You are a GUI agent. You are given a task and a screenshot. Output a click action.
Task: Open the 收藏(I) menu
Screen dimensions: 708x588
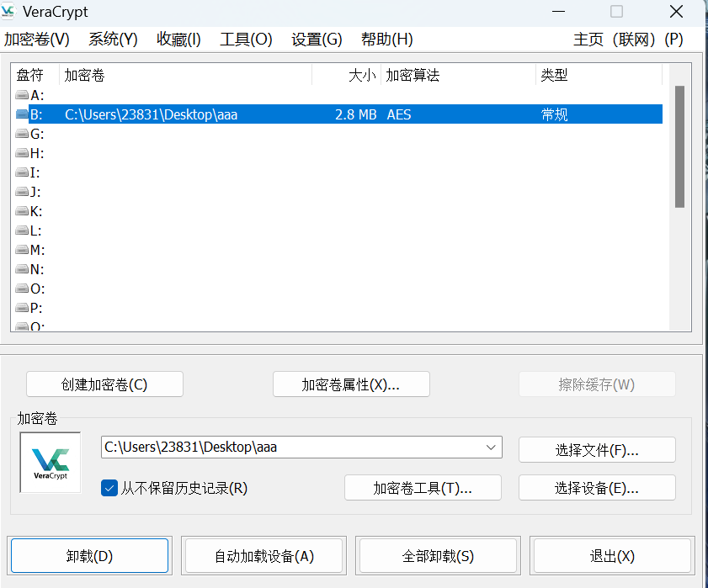(178, 40)
